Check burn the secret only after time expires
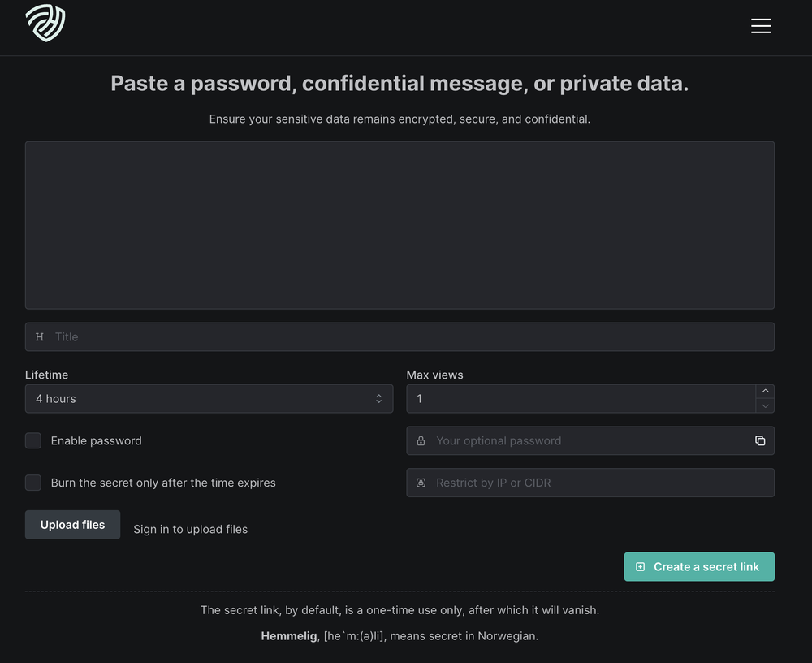Viewport: 812px width, 663px height. 33,482
